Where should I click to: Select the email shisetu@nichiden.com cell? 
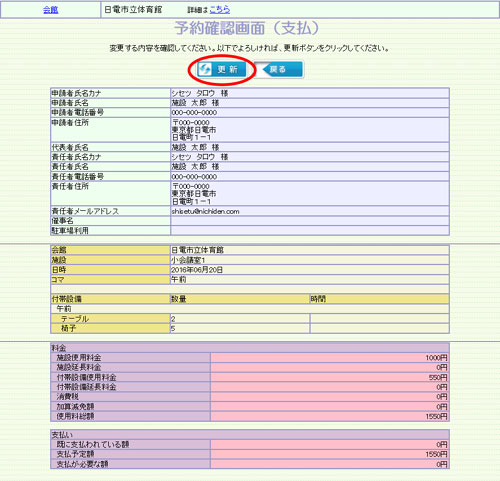tap(310, 211)
